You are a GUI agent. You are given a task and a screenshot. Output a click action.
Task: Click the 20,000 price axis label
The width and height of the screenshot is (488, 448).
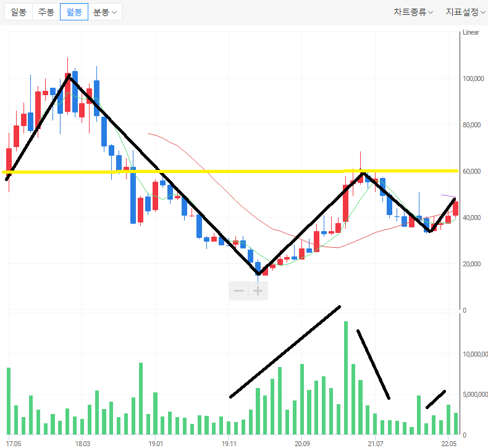(x=472, y=264)
